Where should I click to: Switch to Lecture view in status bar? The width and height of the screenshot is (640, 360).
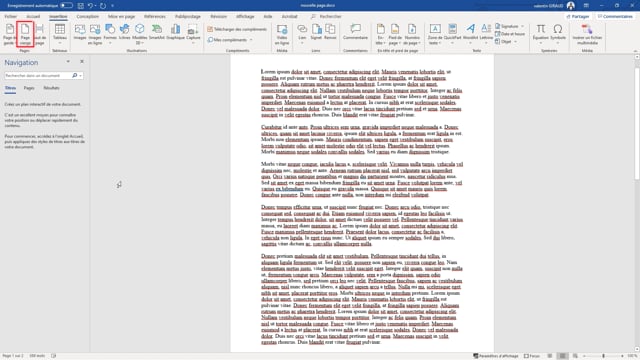tap(550, 356)
